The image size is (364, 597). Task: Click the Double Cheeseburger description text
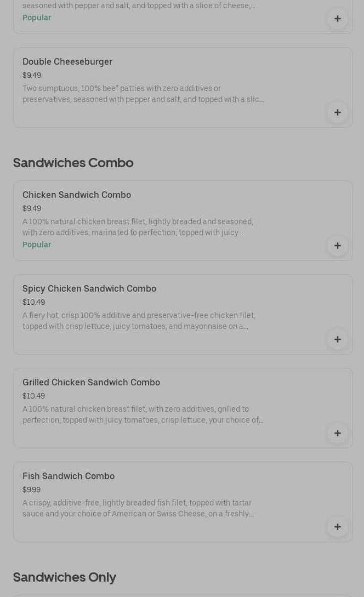tap(143, 94)
